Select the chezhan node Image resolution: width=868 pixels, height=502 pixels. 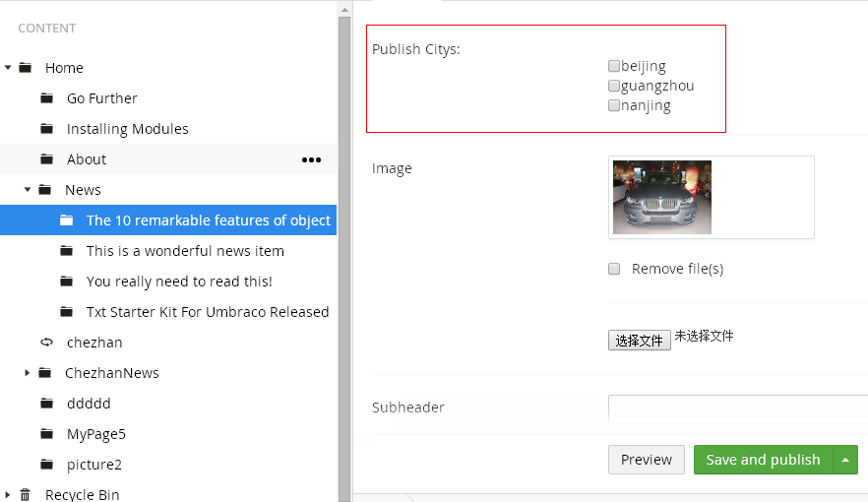[94, 342]
